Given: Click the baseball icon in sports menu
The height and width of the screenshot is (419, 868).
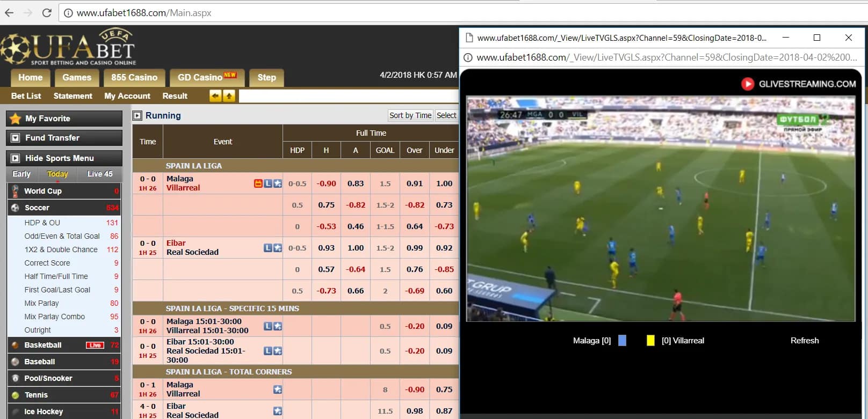Looking at the screenshot, I should [x=15, y=362].
